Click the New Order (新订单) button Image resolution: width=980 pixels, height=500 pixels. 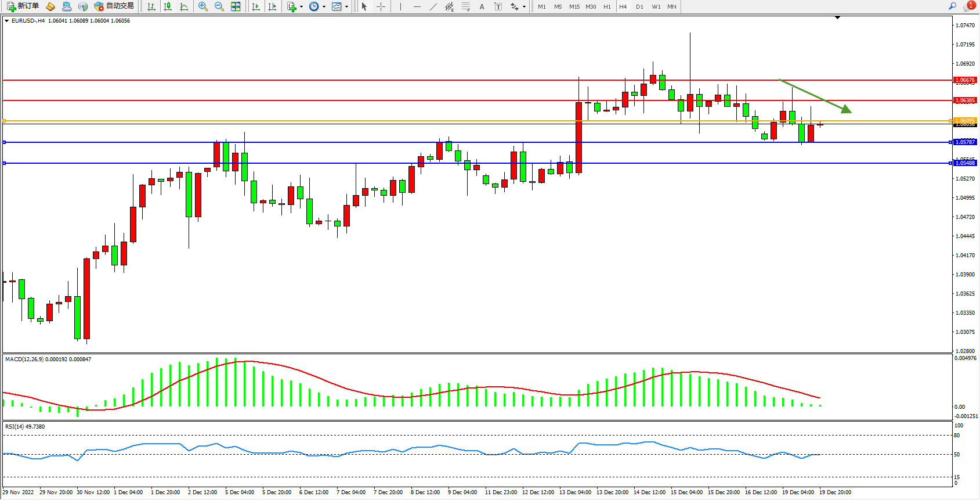pyautogui.click(x=23, y=6)
